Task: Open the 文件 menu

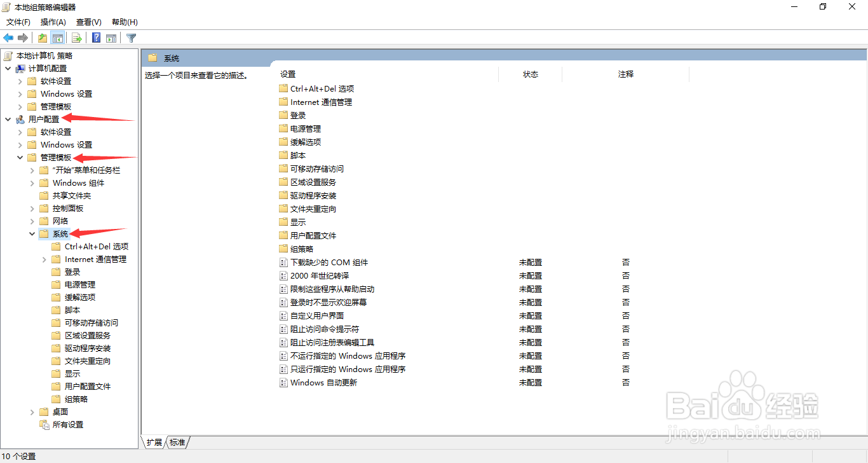Action: 18,22
